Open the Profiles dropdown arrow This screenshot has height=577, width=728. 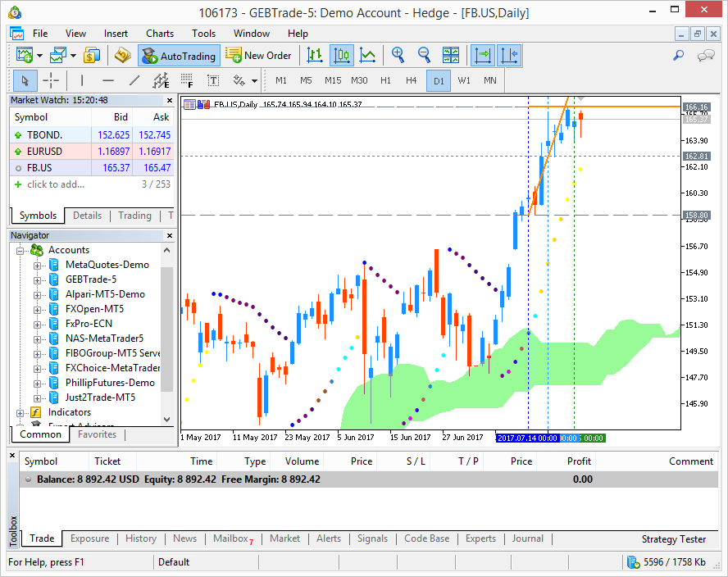[x=74, y=56]
